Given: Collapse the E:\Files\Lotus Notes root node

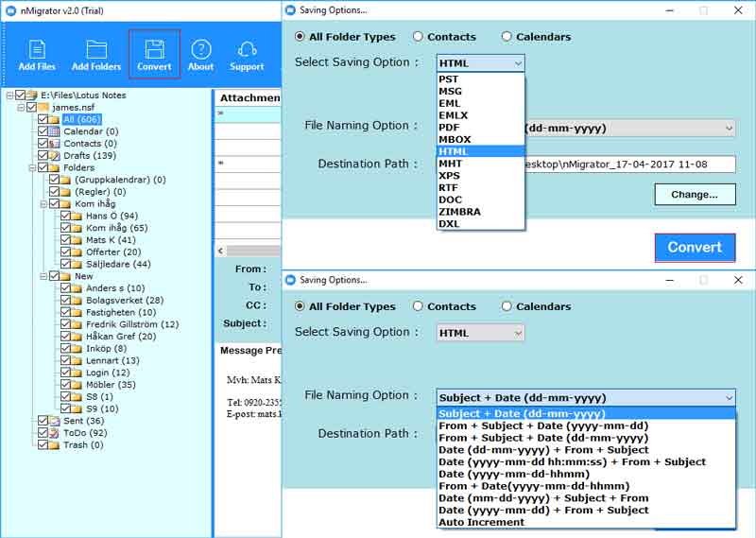Looking at the screenshot, I should click(x=9, y=95).
